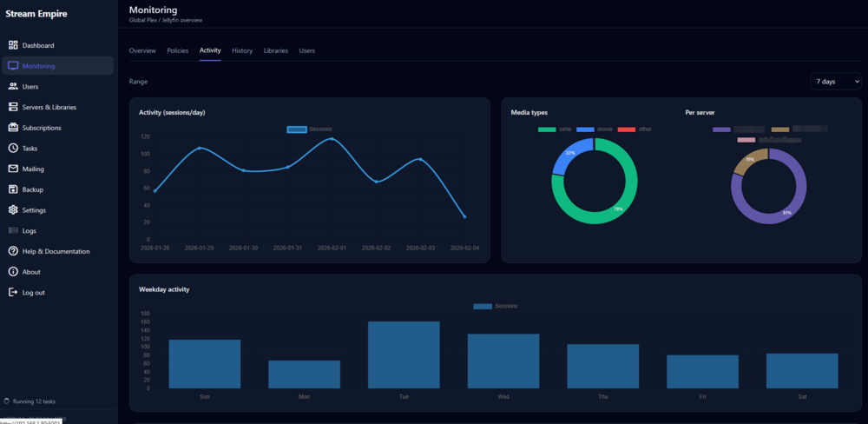868x424 pixels.
Task: Click the 2026-02-02 axis label
Action: point(376,248)
